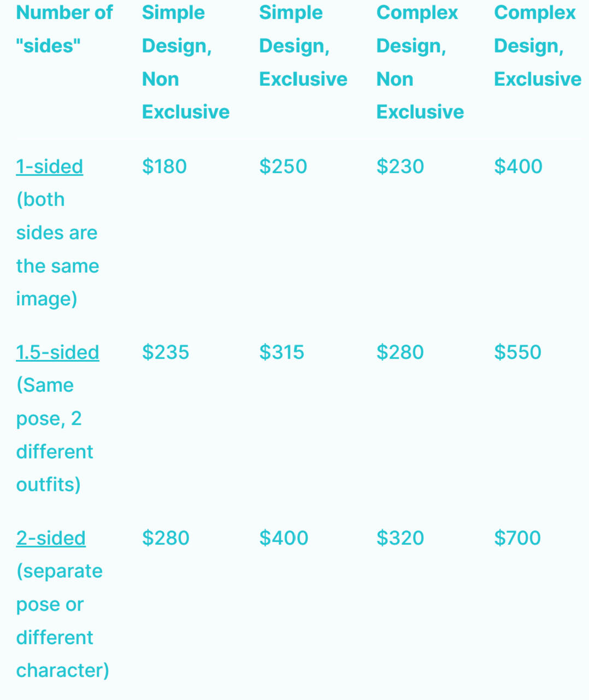Select the $230 price cell
The height and width of the screenshot is (700, 589).
(400, 167)
